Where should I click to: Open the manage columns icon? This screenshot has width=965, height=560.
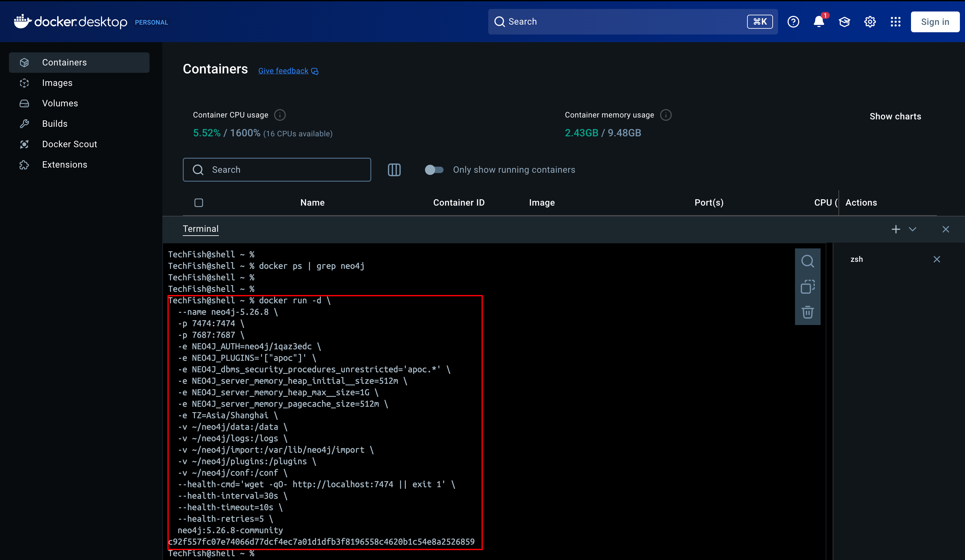[x=394, y=170]
